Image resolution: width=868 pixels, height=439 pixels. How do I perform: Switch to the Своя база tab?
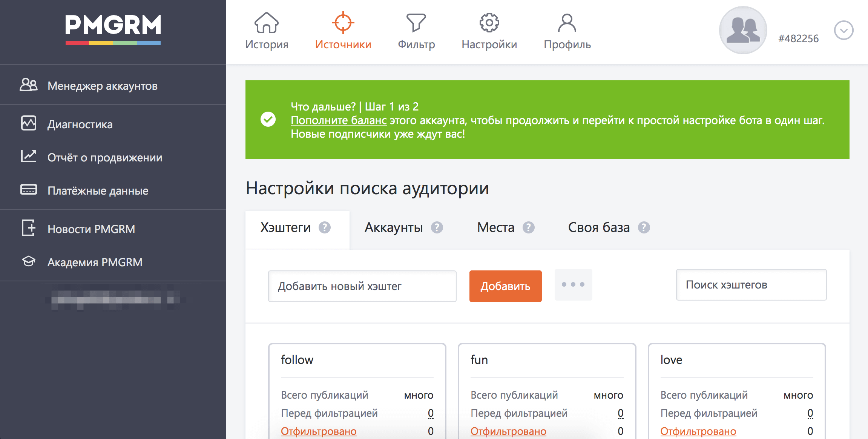(x=599, y=227)
